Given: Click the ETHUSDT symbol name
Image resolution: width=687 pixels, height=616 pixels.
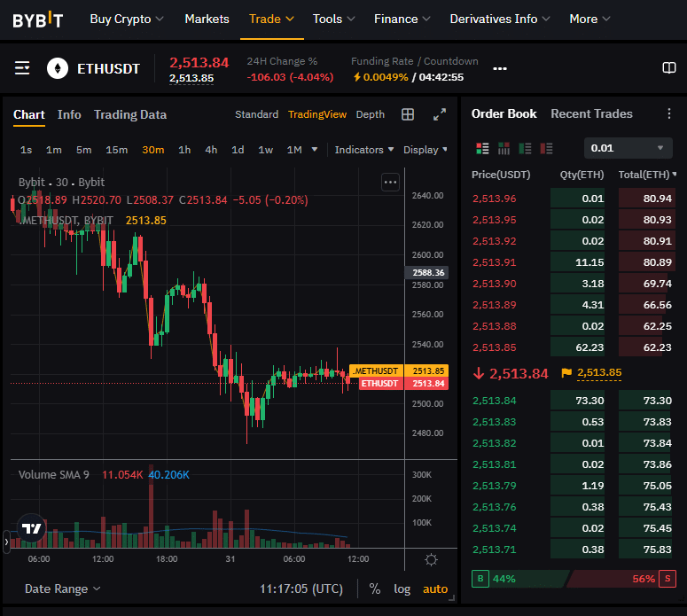Looking at the screenshot, I should coord(109,69).
